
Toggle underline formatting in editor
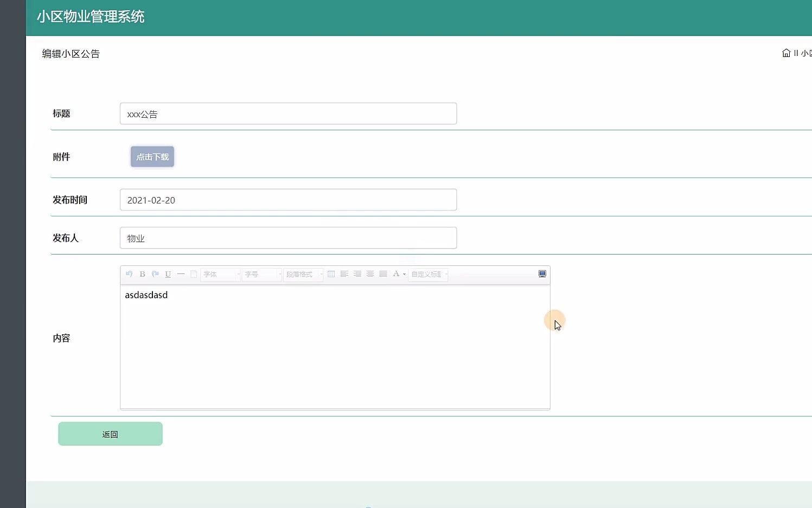[x=168, y=274]
